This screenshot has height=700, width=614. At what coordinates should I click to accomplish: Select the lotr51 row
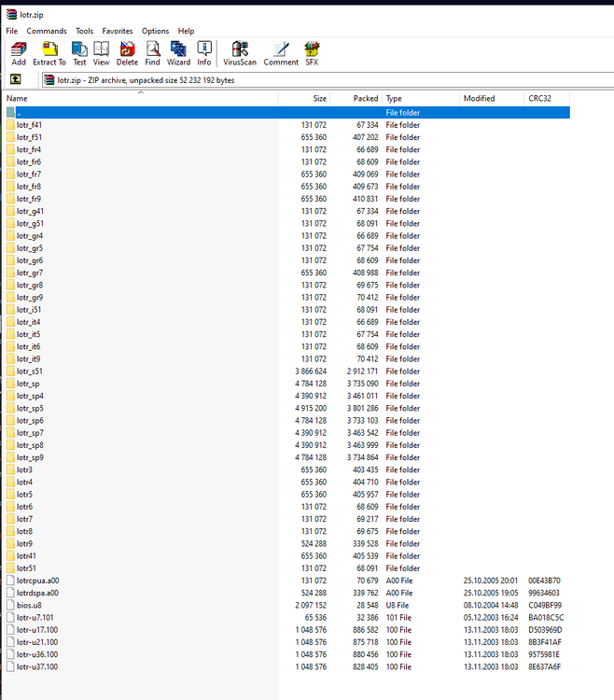click(287, 568)
